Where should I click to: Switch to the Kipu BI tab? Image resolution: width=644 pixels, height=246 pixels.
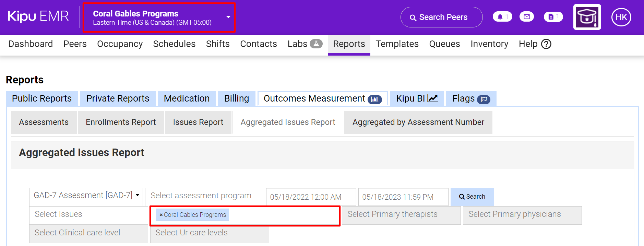[x=417, y=99]
